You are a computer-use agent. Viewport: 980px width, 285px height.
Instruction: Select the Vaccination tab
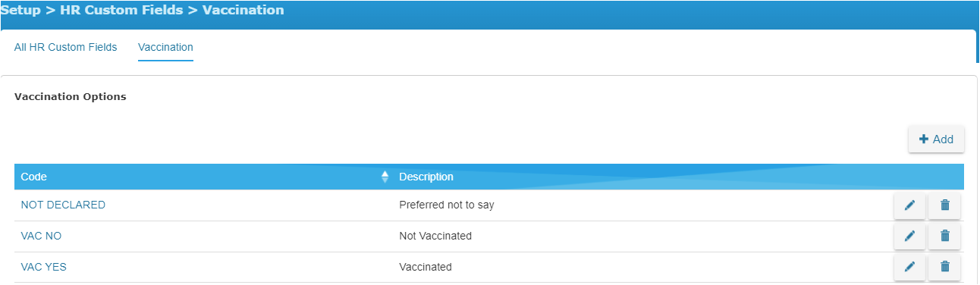pyautogui.click(x=165, y=47)
